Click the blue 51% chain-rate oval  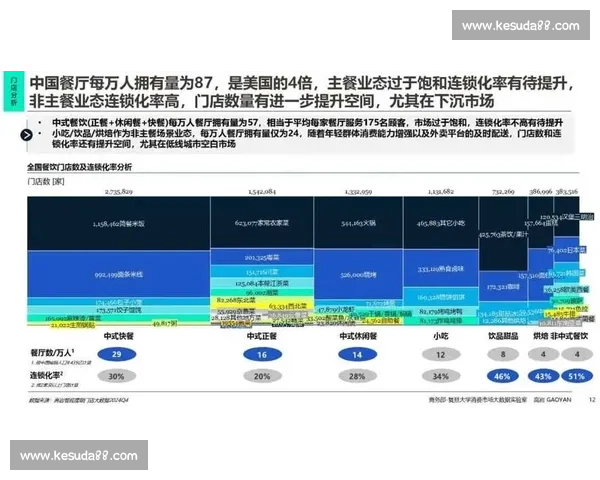click(577, 376)
